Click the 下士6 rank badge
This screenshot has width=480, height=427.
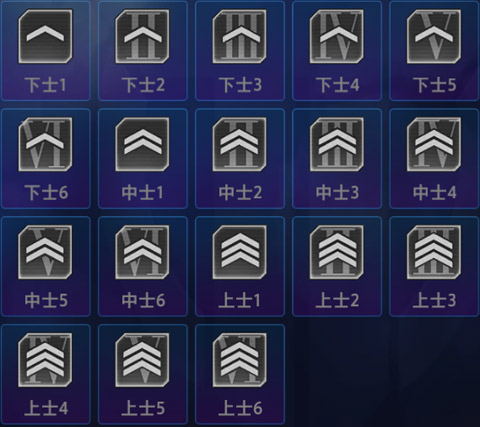pos(45,144)
